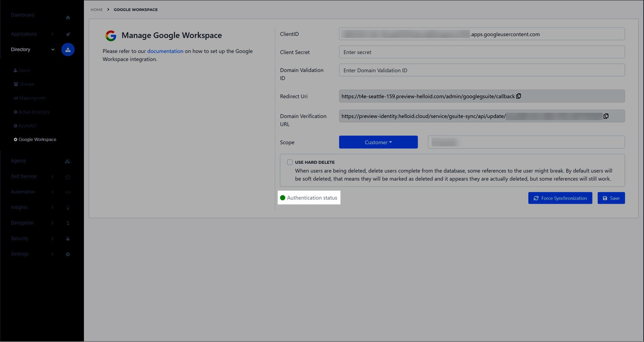The width and height of the screenshot is (644, 342).
Task: Select Google Workspace in sidebar
Action: click(x=35, y=140)
